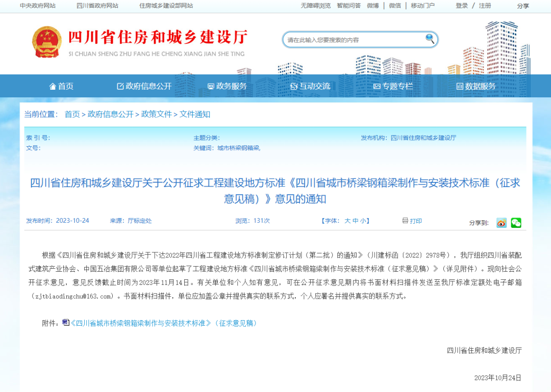Screen dimensions: 551x392
Task: Open the 政务服务 menu
Action: click(x=228, y=86)
